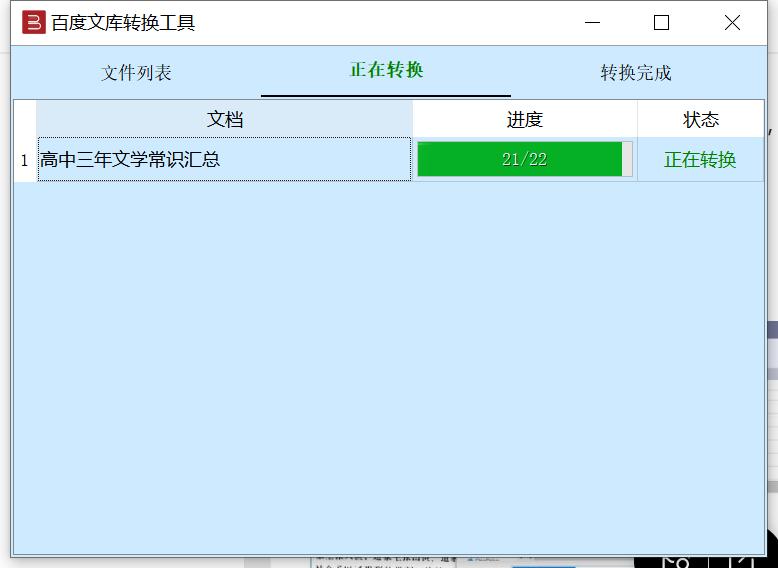Open the 转换完成 tab
Viewport: 778px width, 568px height.
pos(636,73)
